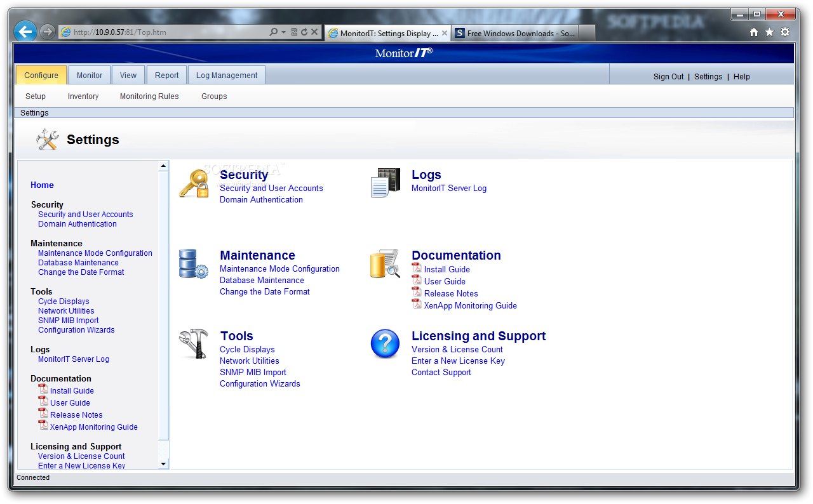The height and width of the screenshot is (504, 813).
Task: Switch to the Report tab
Action: tap(167, 75)
